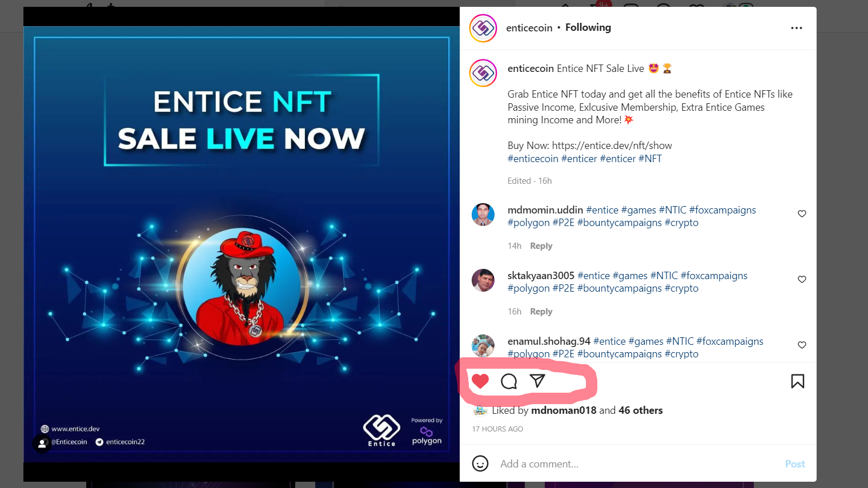Screen dimensions: 868x488
Task: Open sktakyaan3005's username link
Action: point(541,276)
